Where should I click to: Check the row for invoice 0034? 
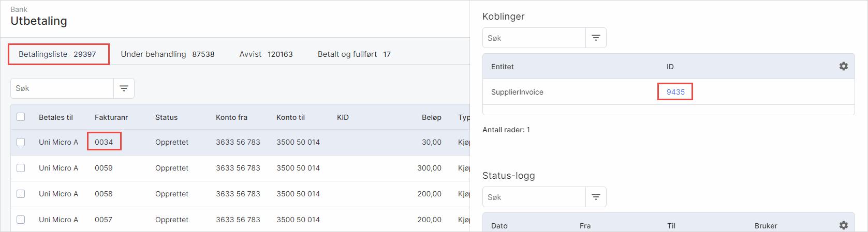pyautogui.click(x=21, y=142)
